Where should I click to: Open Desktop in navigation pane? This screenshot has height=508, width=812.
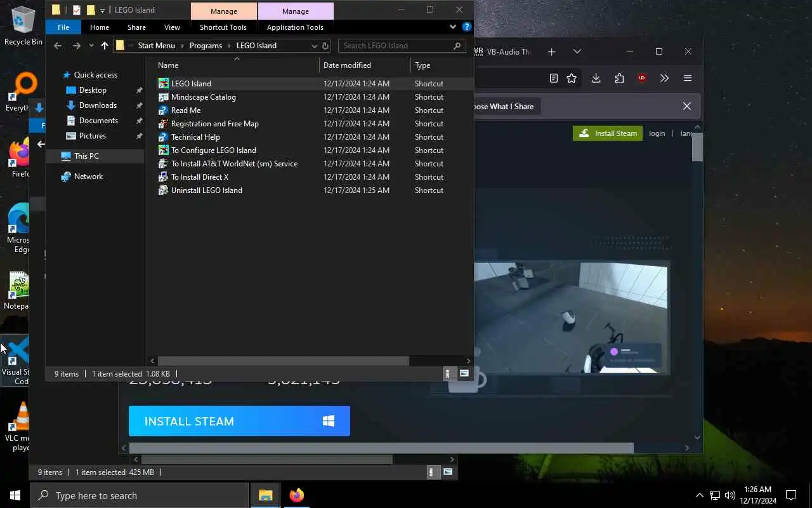(x=93, y=90)
